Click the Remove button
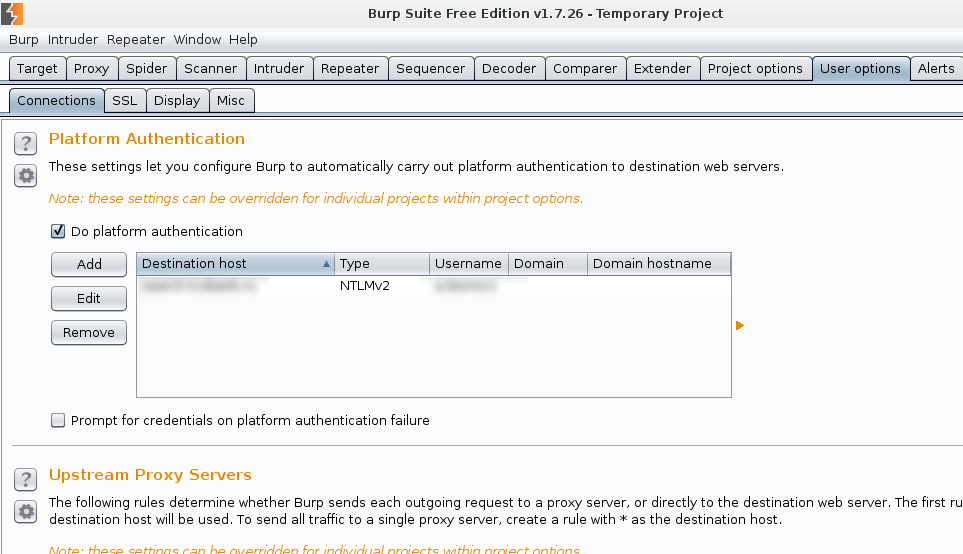Screen dimensions: 963x554 tap(89, 332)
